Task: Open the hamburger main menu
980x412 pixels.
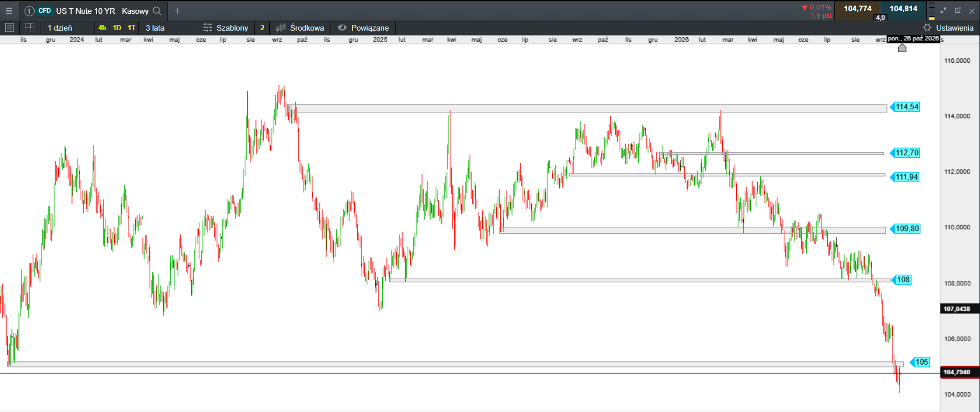Action: [9, 11]
